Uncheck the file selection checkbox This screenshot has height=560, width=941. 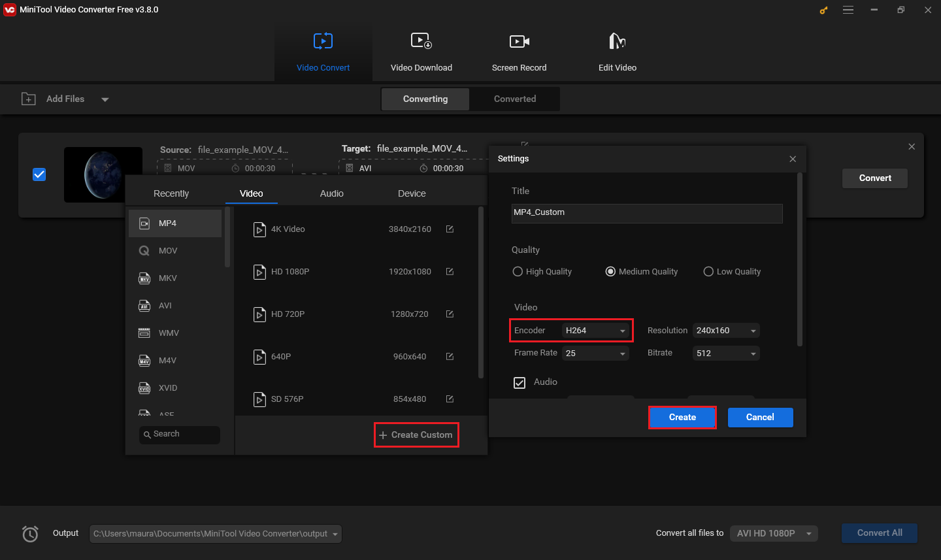tap(39, 174)
